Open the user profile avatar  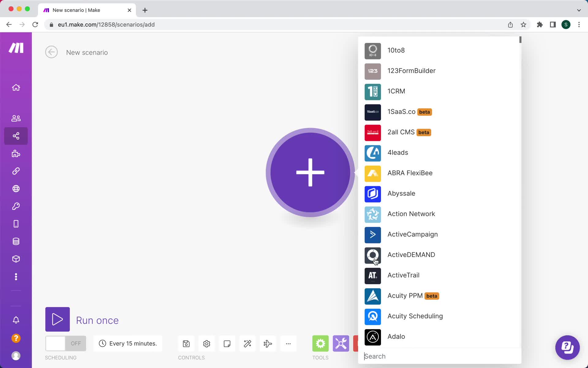[16, 356]
